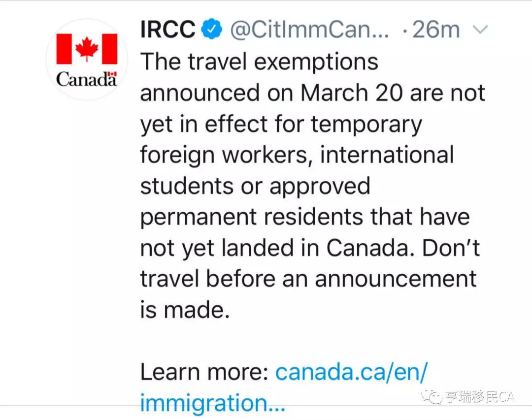
Task: Click the IRCC display name
Action: pyautogui.click(x=168, y=29)
